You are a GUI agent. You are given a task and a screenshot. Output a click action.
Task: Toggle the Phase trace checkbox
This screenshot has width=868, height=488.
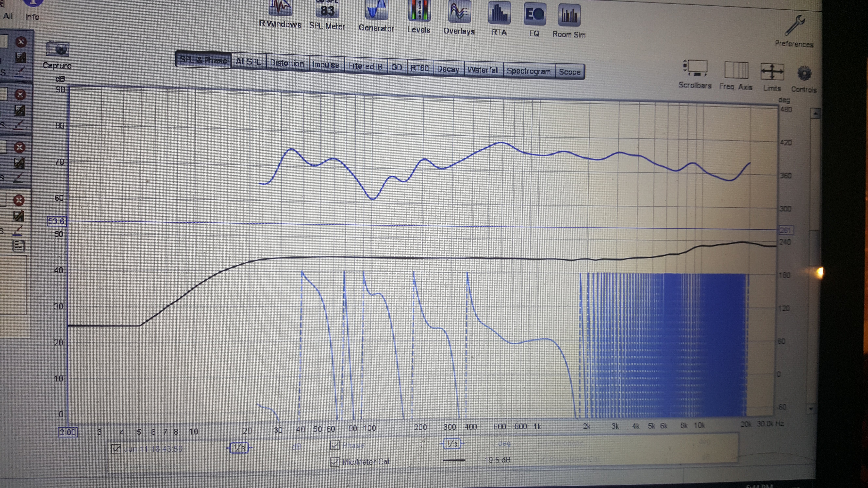(335, 445)
